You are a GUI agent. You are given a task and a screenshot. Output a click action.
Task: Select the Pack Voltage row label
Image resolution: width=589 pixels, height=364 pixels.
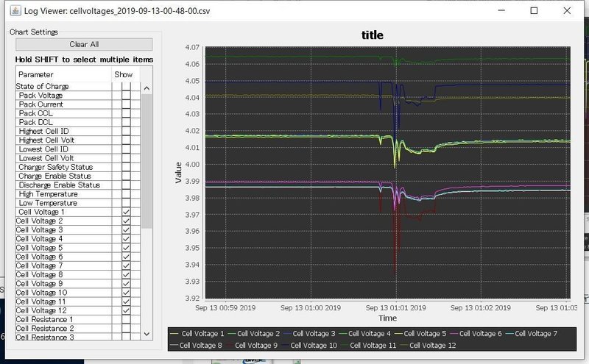(40, 96)
